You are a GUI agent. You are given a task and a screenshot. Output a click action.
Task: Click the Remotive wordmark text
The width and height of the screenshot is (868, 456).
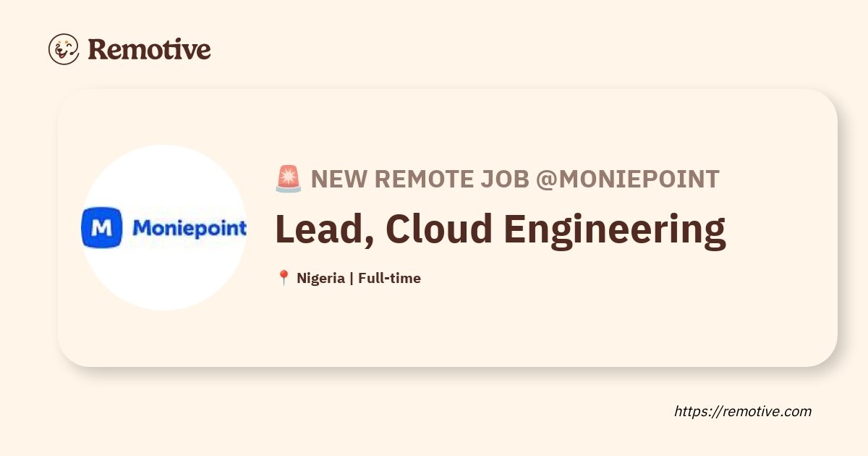[149, 49]
